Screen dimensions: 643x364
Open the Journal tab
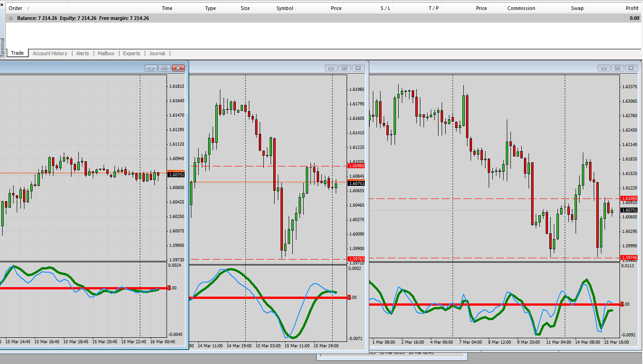(x=157, y=53)
